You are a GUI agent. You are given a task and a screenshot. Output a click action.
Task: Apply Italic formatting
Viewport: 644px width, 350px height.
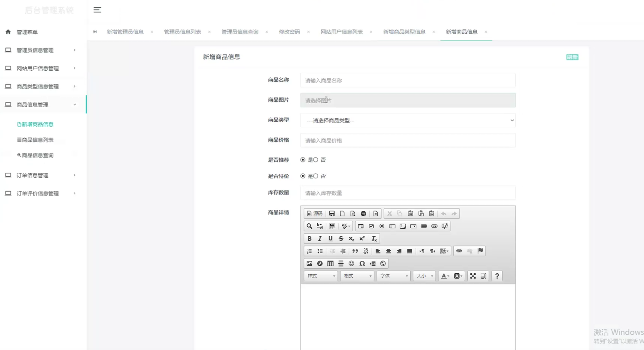click(320, 238)
